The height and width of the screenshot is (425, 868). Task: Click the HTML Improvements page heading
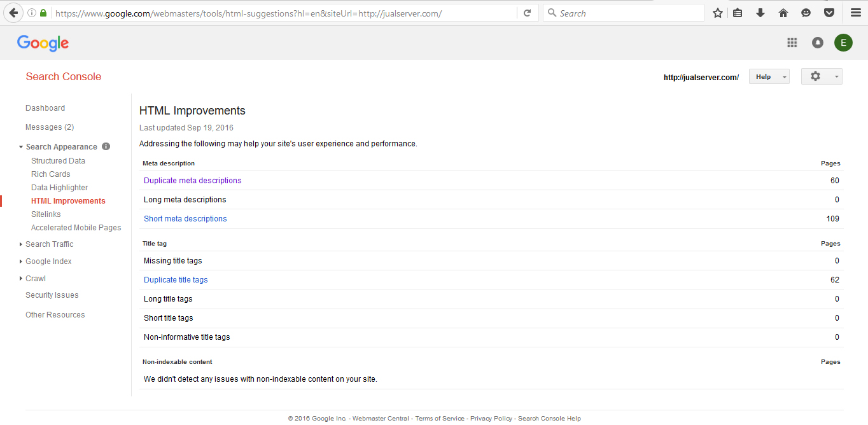click(x=192, y=111)
